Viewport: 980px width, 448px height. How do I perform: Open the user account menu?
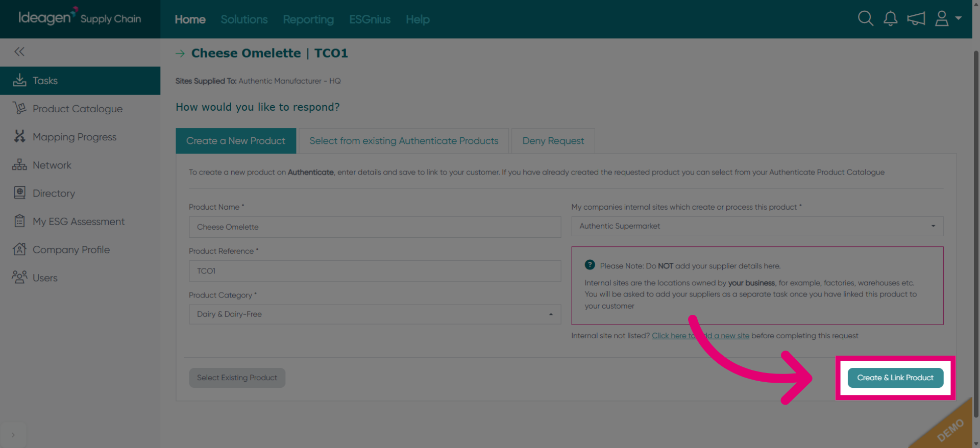(948, 19)
